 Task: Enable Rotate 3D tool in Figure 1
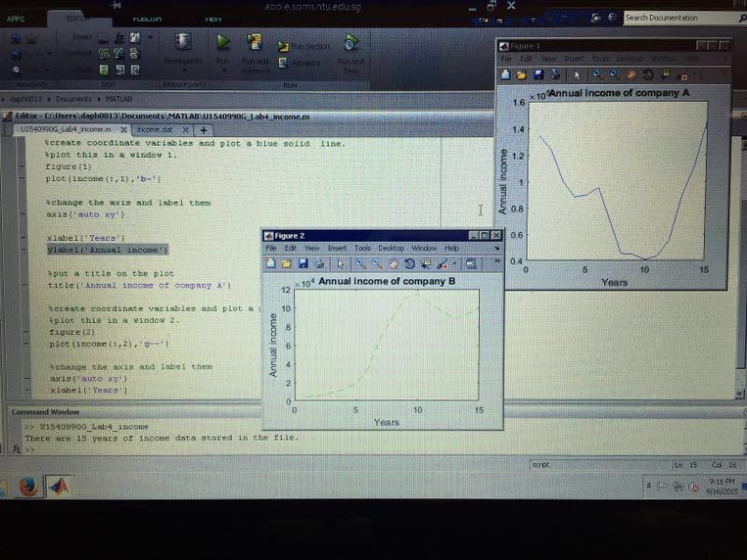(x=648, y=75)
